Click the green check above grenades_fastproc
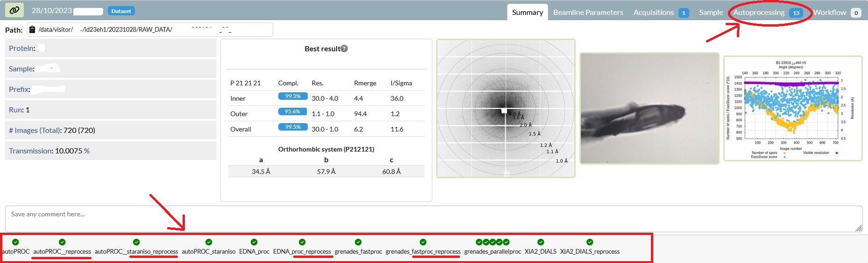Viewport: 868px width, 263px height. click(358, 242)
